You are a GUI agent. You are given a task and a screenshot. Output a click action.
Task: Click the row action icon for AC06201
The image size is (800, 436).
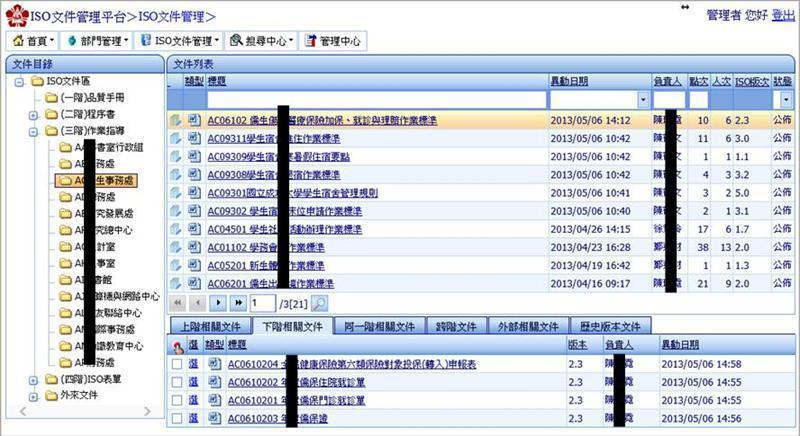(x=176, y=284)
